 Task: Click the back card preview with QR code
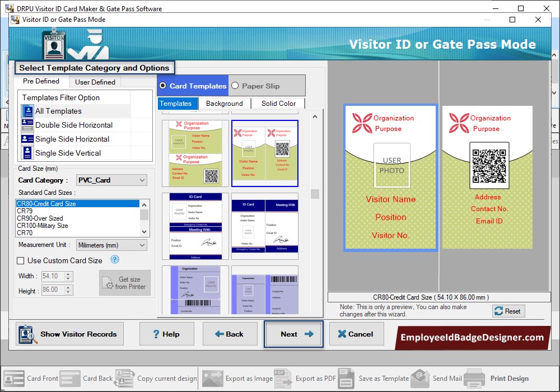click(487, 178)
